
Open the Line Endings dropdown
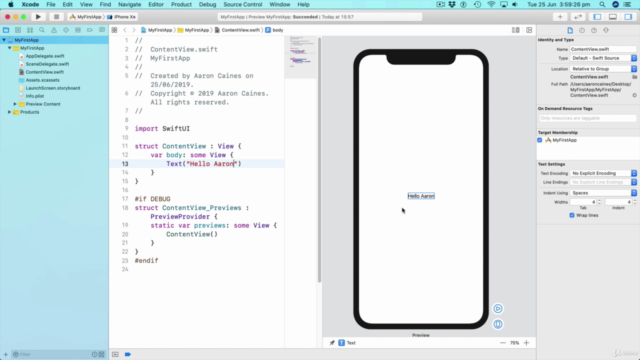[x=603, y=182]
